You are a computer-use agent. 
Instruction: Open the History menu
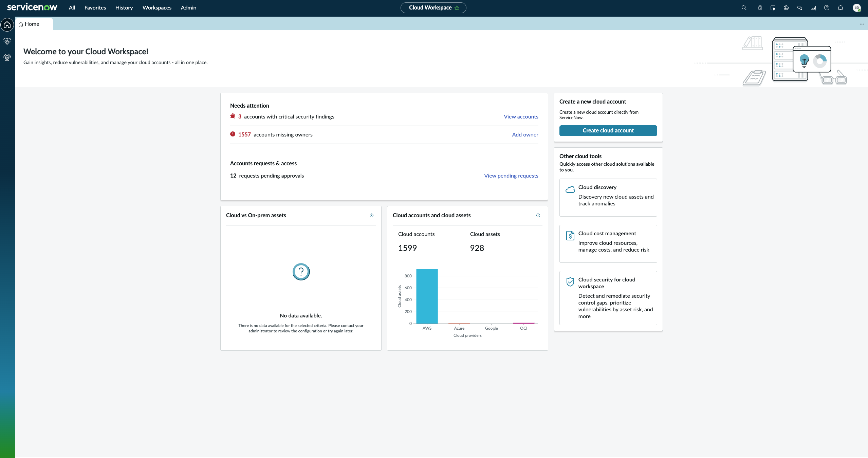coord(124,8)
